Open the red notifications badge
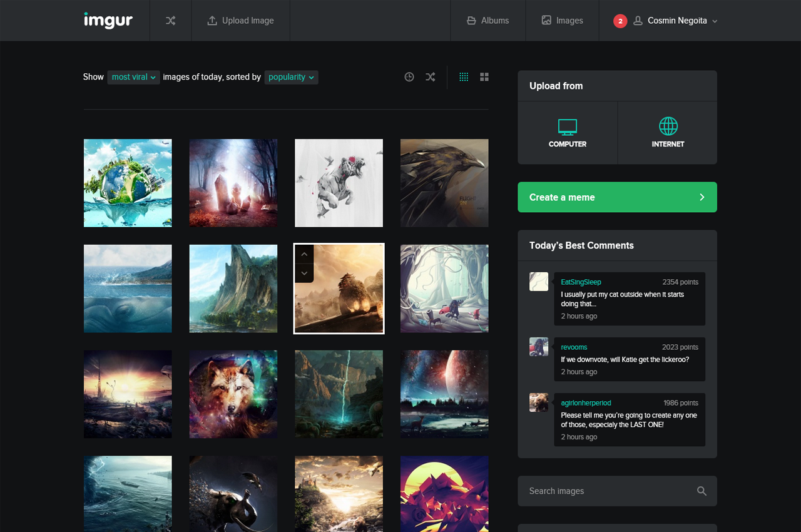801x532 pixels. point(620,21)
